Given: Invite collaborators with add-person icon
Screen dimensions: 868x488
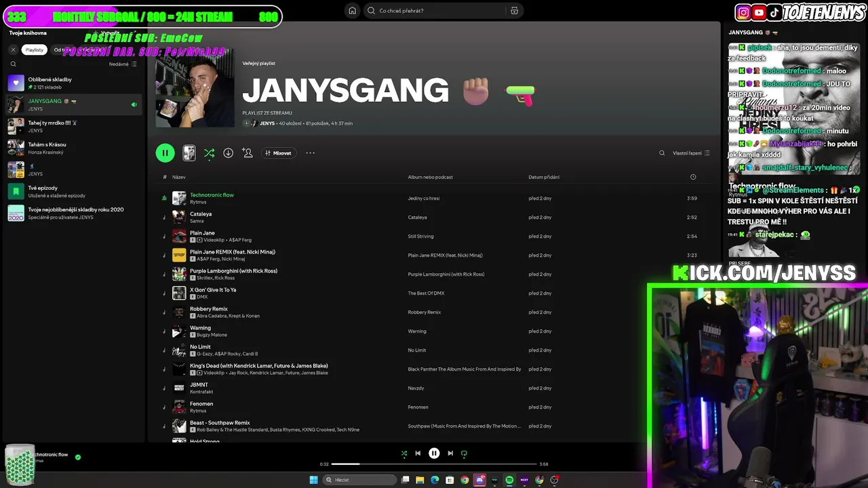Looking at the screenshot, I should click(248, 153).
